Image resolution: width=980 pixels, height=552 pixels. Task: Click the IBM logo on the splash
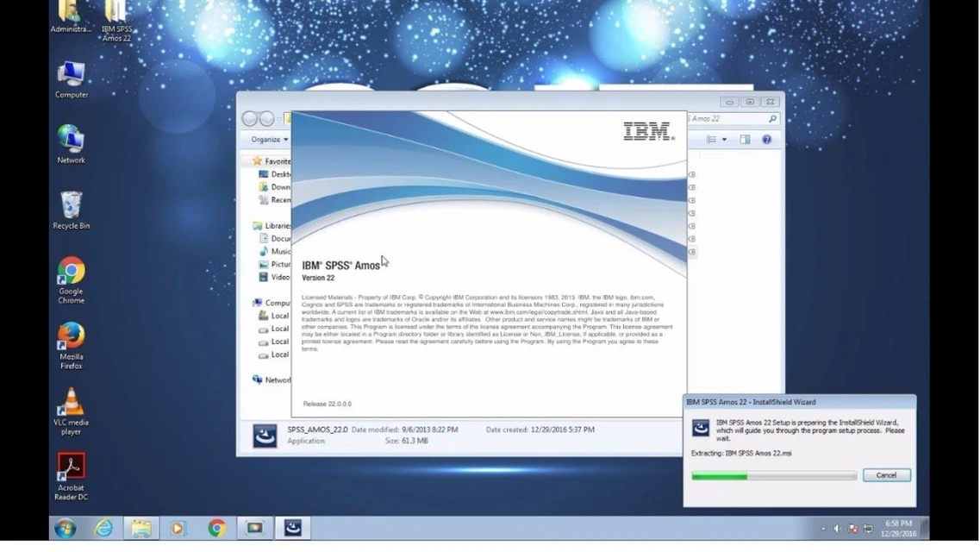point(649,131)
